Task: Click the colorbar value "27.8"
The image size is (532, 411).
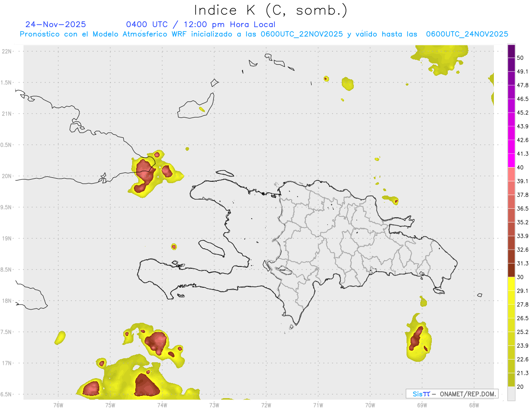Action: pyautogui.click(x=523, y=304)
